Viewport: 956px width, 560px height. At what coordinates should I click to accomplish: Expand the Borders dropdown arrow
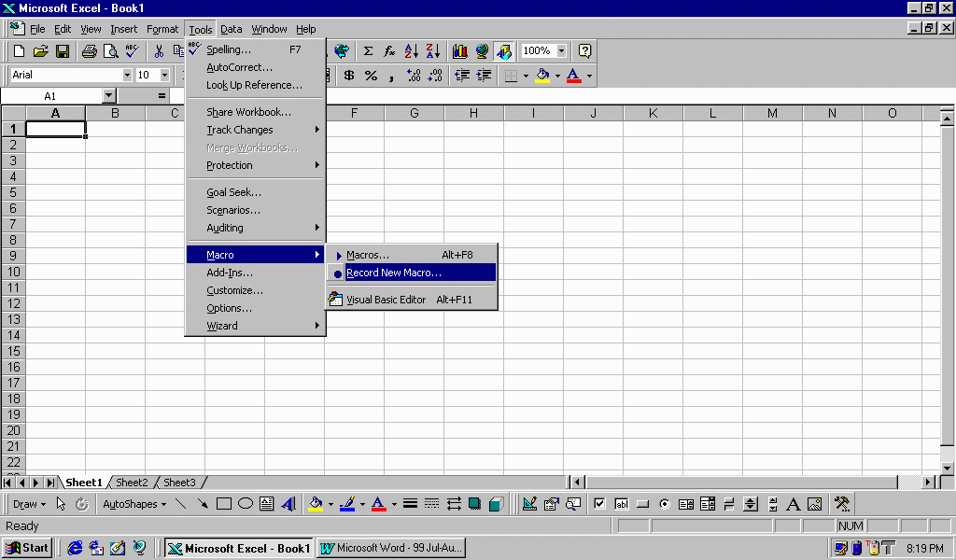coord(526,76)
